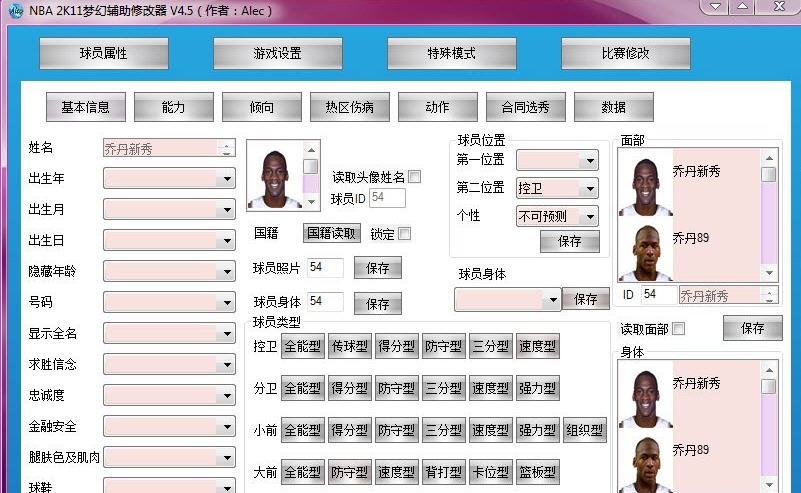
Task: Set 控卫 type to 传球型
Action: pyautogui.click(x=350, y=347)
